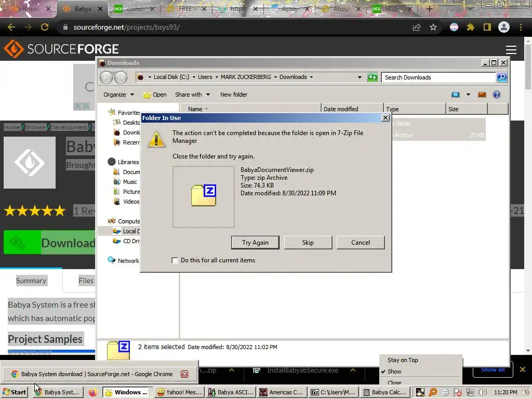Close the Folder In Use dialog
The width and height of the screenshot is (532, 399).
[385, 118]
